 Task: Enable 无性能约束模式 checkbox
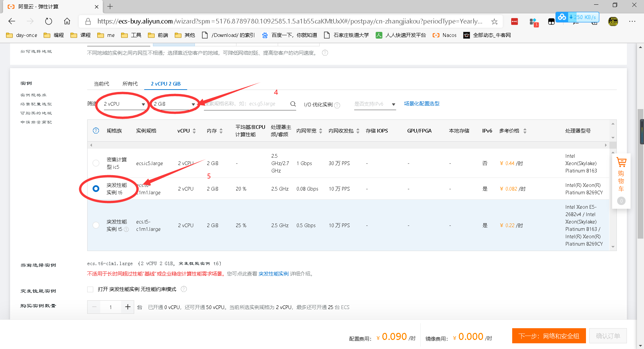point(90,289)
